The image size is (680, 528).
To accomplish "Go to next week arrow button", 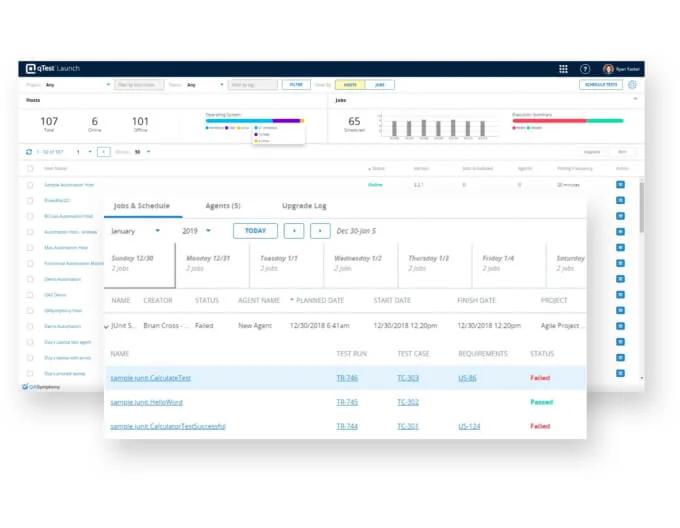I will click(x=320, y=231).
